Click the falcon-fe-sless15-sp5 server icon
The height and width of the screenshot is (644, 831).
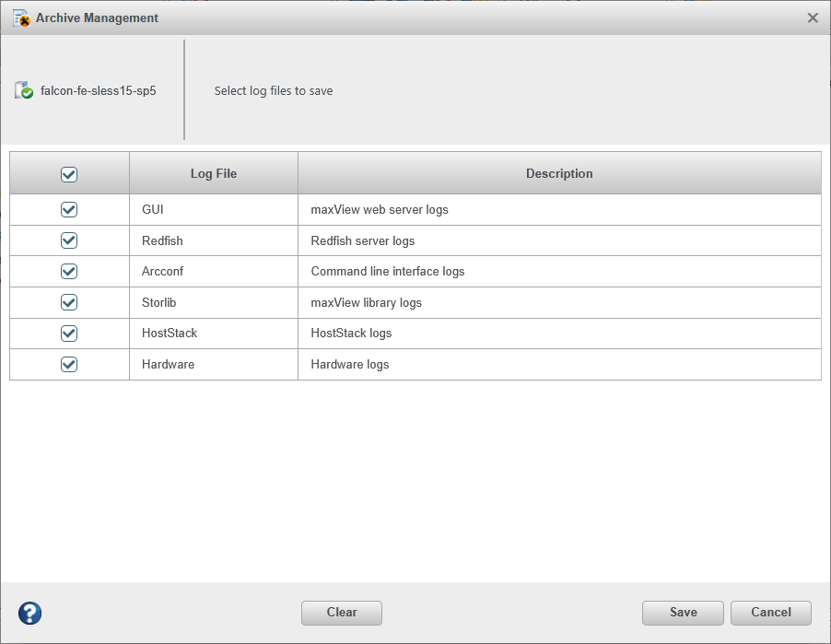[24, 90]
